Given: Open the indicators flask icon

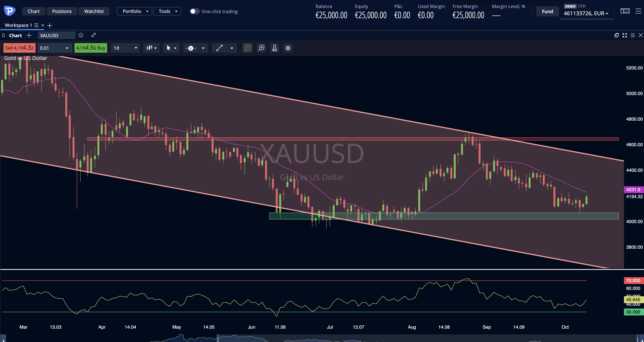Looking at the screenshot, I should tap(274, 48).
